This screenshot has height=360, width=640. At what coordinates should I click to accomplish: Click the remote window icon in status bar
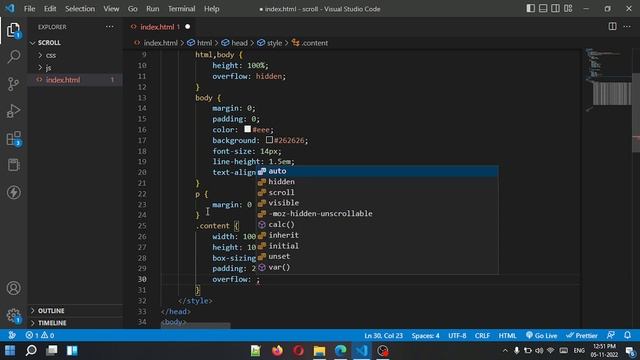[12, 336]
